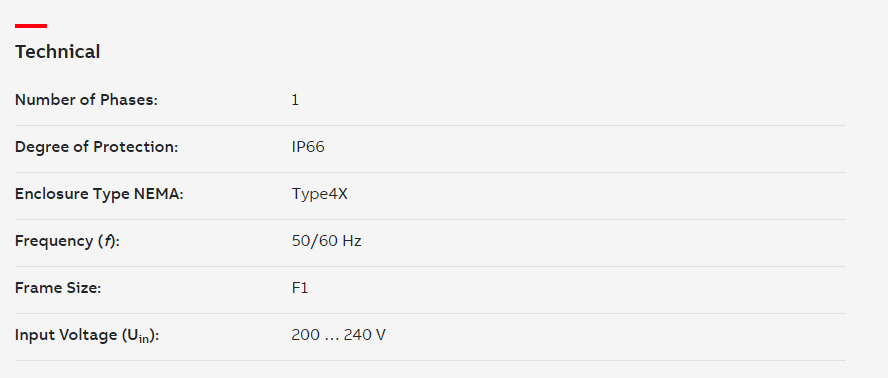Click the IP66 protection value
The width and height of the screenshot is (888, 378).
point(308,147)
